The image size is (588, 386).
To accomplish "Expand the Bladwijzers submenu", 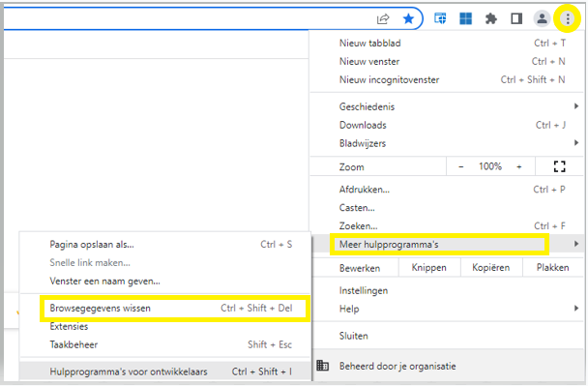I will (446, 143).
